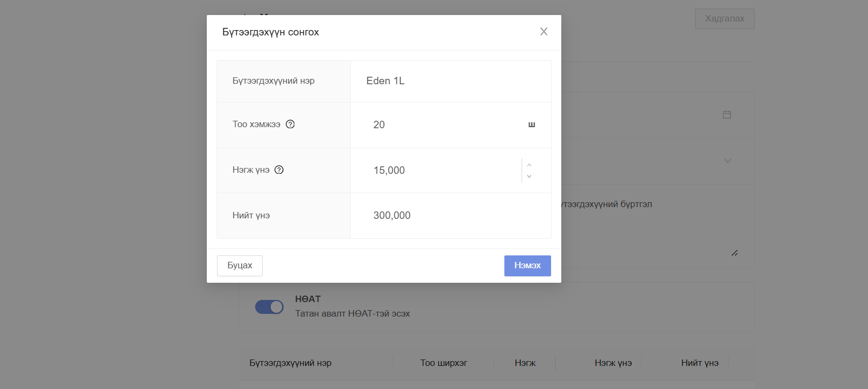The width and height of the screenshot is (868, 389).
Task: Click the Тоо ширхэг column header
Action: point(443,363)
